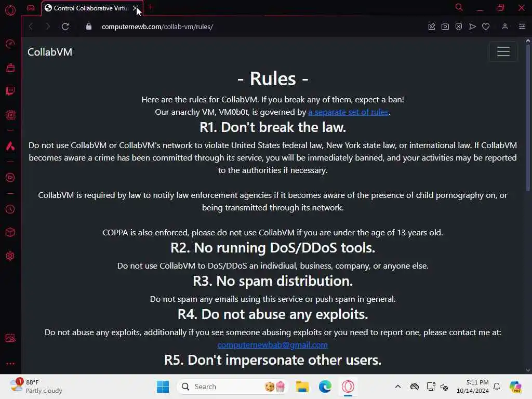Open Settings gear in sidebar
Viewport: 532px width, 399px height.
click(10, 256)
